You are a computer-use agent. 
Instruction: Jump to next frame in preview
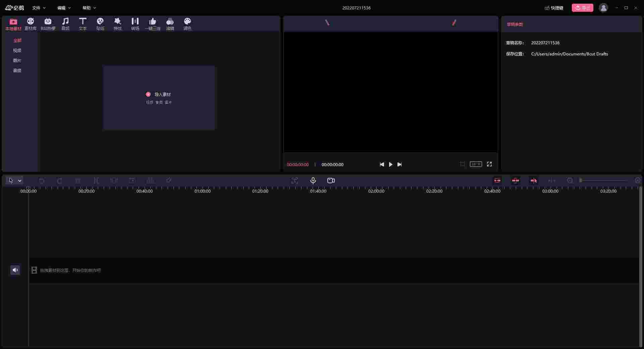(399, 164)
